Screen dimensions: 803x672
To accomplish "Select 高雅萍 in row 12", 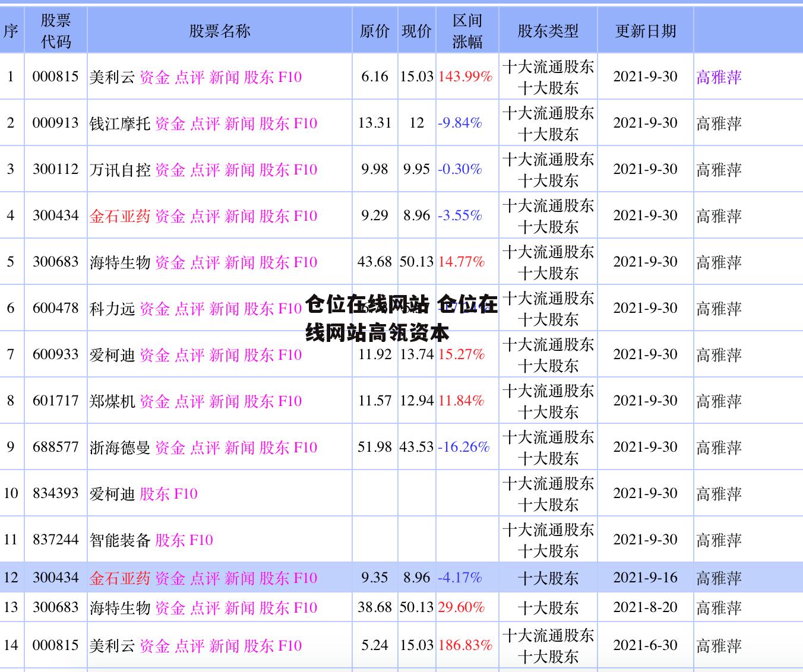I will coord(719,578).
